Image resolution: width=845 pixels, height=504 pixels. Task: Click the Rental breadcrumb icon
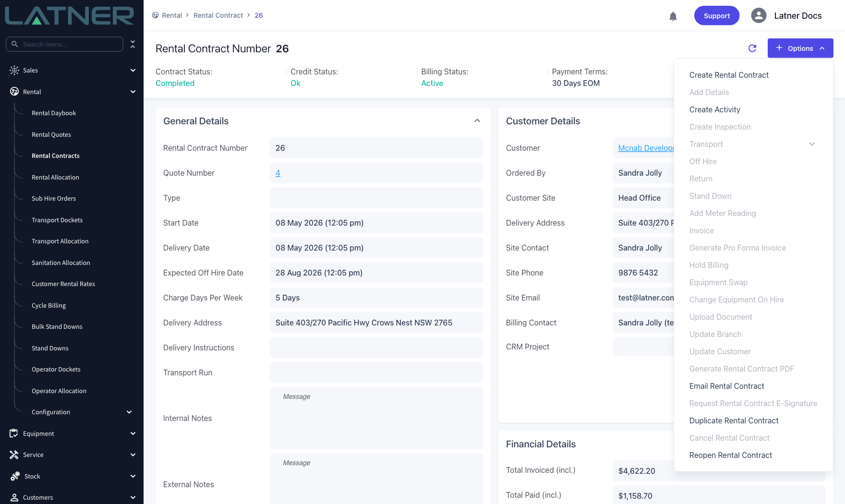[x=155, y=15]
